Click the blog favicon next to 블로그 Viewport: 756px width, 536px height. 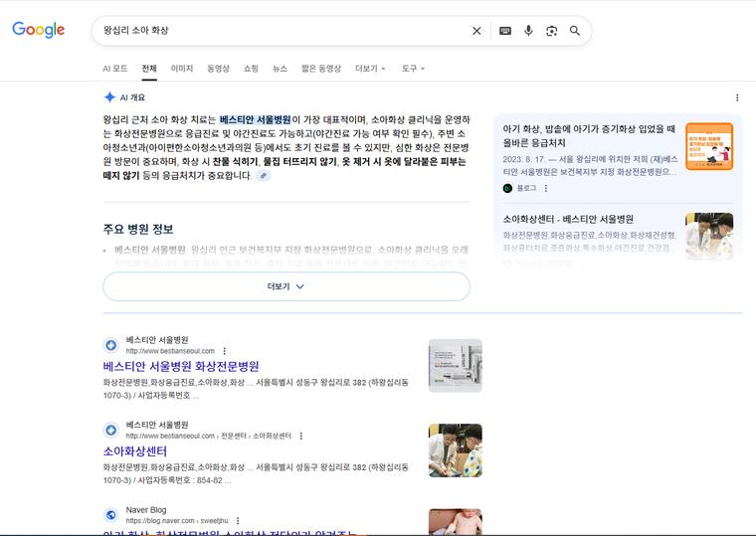[507, 188]
